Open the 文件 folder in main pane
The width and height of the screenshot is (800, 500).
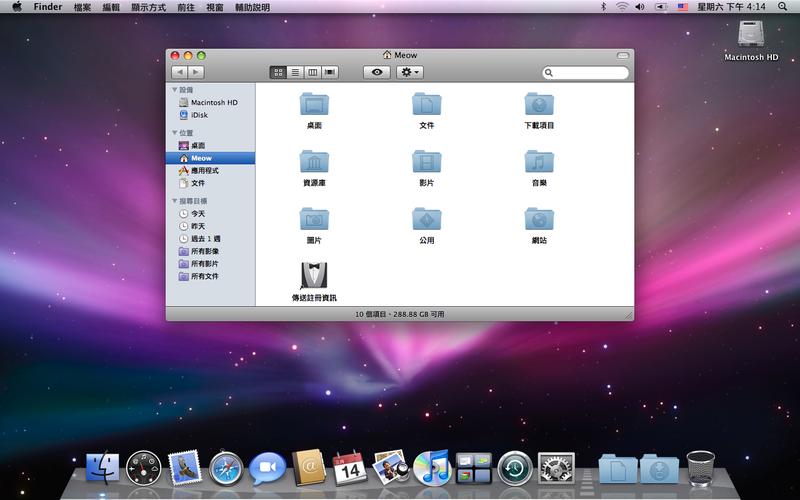click(x=427, y=104)
